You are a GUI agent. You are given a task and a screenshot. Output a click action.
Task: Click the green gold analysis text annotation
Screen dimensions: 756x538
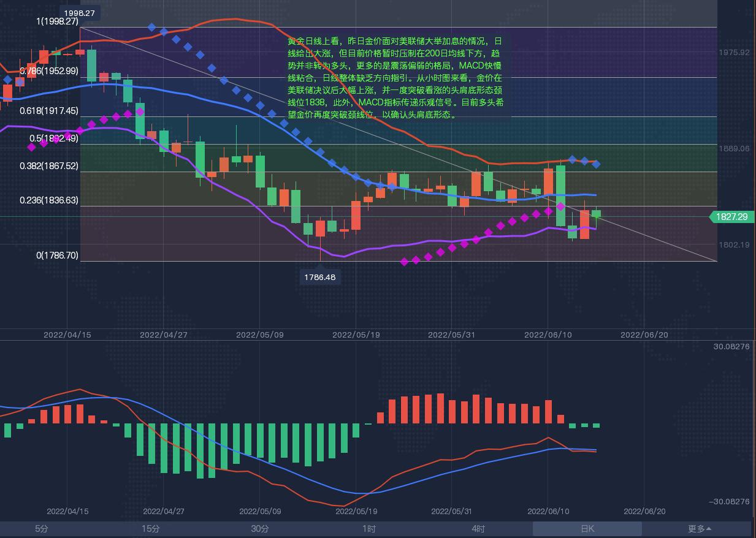click(396, 78)
